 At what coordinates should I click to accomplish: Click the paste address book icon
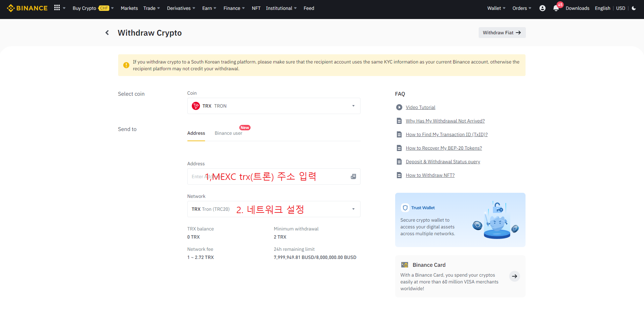pos(353,176)
